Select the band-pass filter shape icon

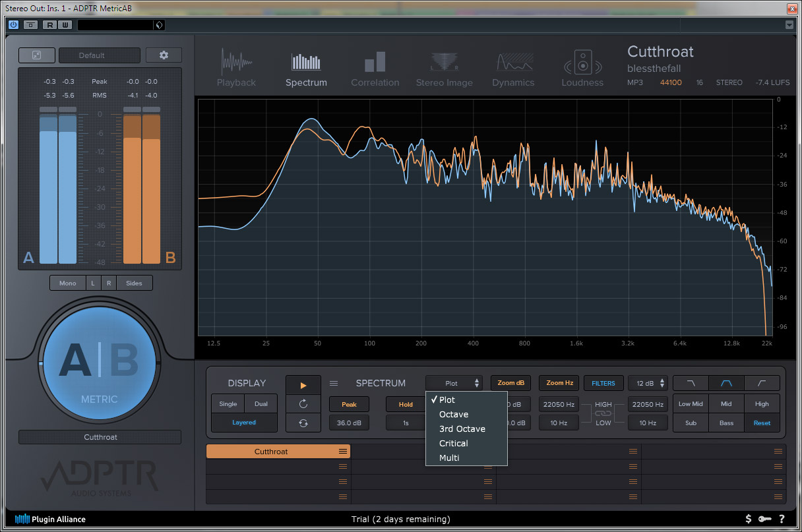tap(726, 383)
